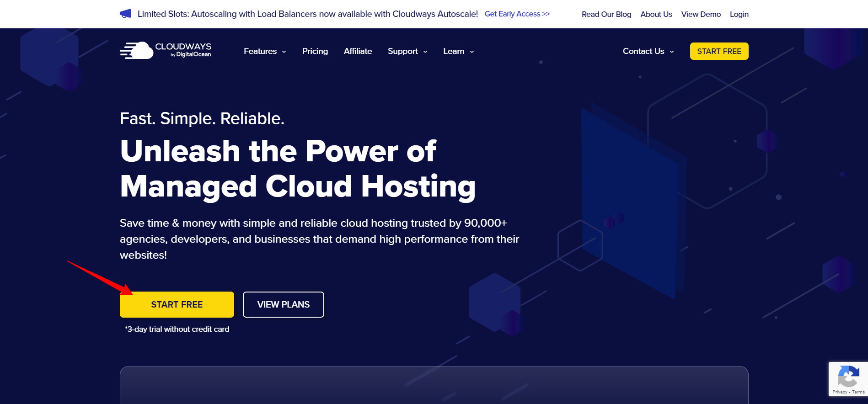Expand the Contact Us dropdown
The height and width of the screenshot is (404, 868).
(648, 51)
